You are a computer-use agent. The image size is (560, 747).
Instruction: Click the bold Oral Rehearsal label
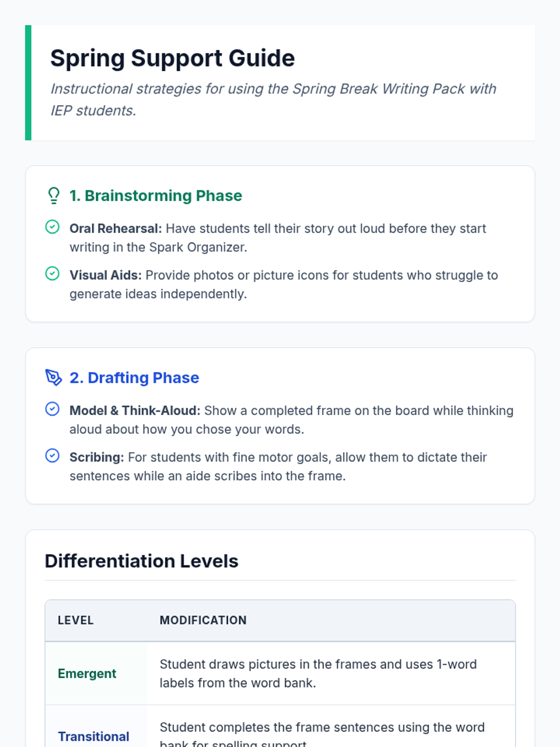point(115,229)
